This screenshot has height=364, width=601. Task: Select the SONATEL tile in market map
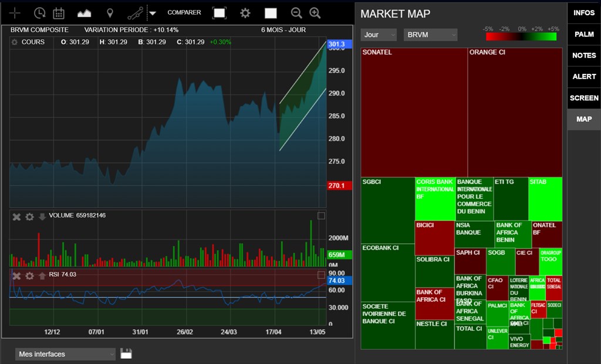point(414,112)
